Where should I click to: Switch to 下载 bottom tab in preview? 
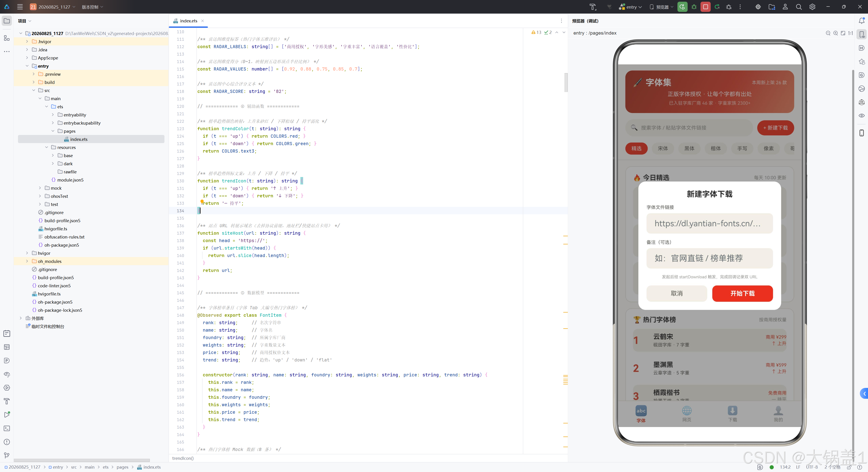733,414
